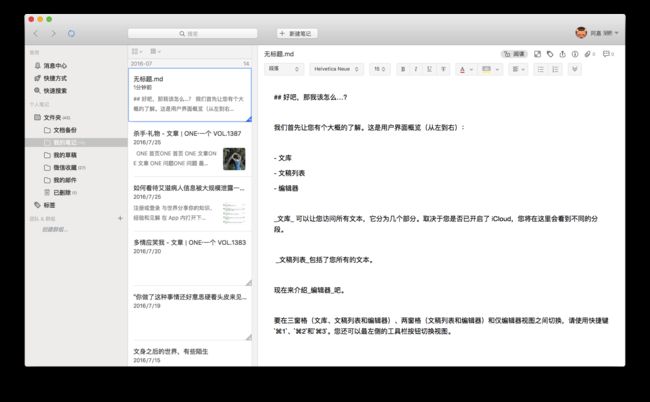Open the font size 15 dropdown
The height and width of the screenshot is (402, 650).
379,69
